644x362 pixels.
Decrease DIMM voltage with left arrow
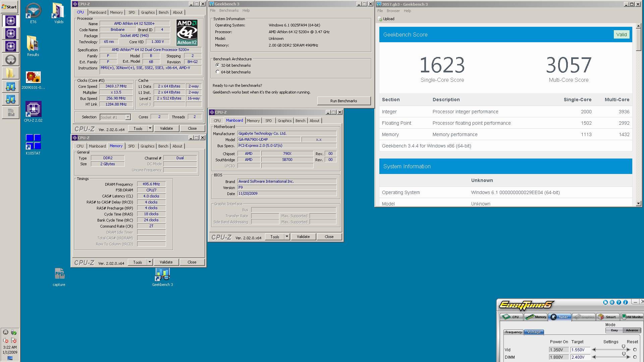594,357
